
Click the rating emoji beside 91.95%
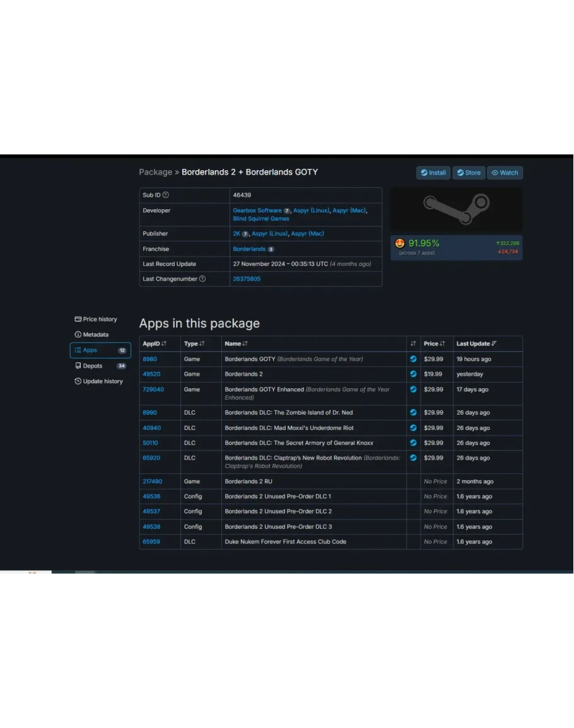(400, 243)
